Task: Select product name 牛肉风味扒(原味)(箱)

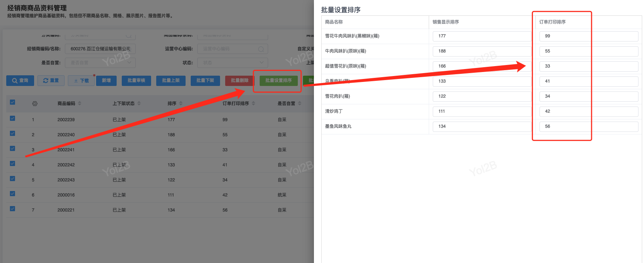Action: (345, 51)
